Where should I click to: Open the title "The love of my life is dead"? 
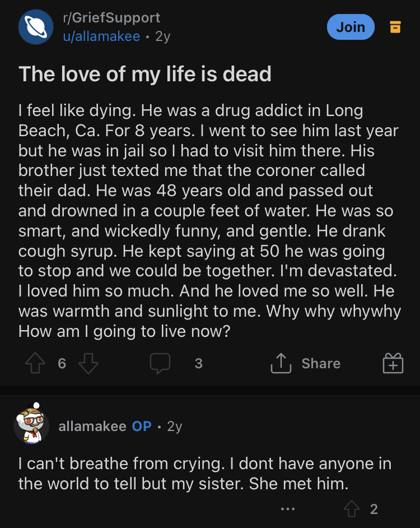pos(145,74)
